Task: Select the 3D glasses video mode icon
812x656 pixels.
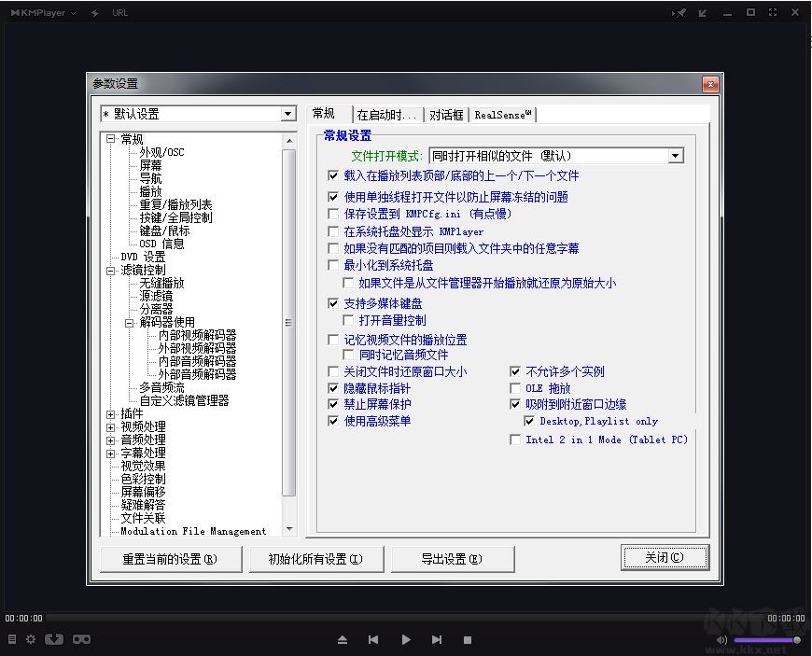Action: [x=82, y=640]
